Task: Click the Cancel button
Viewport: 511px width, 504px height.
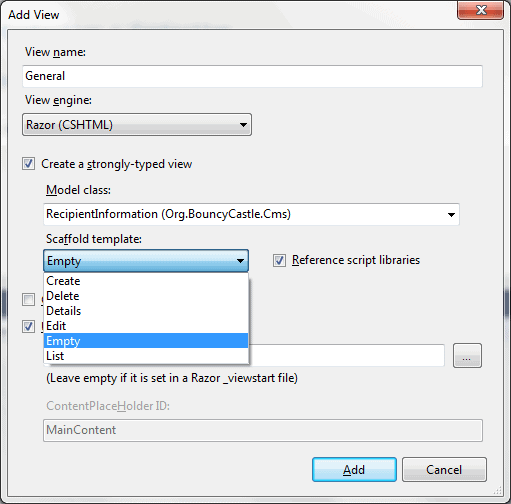Action: (x=444, y=470)
